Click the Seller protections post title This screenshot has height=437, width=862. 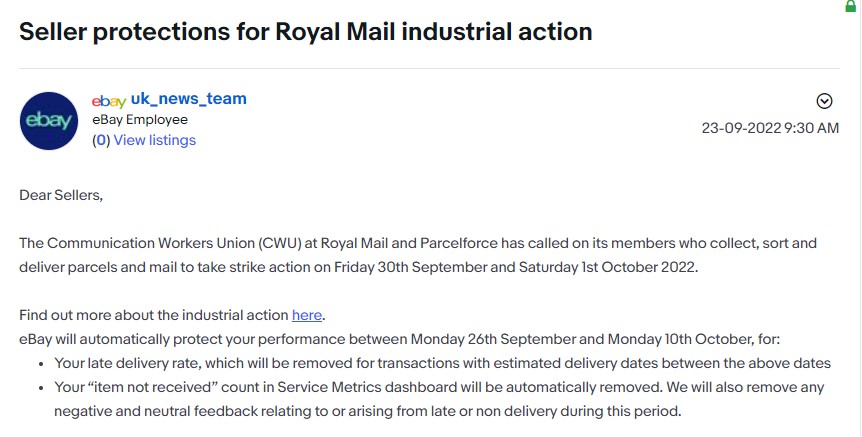coord(306,31)
